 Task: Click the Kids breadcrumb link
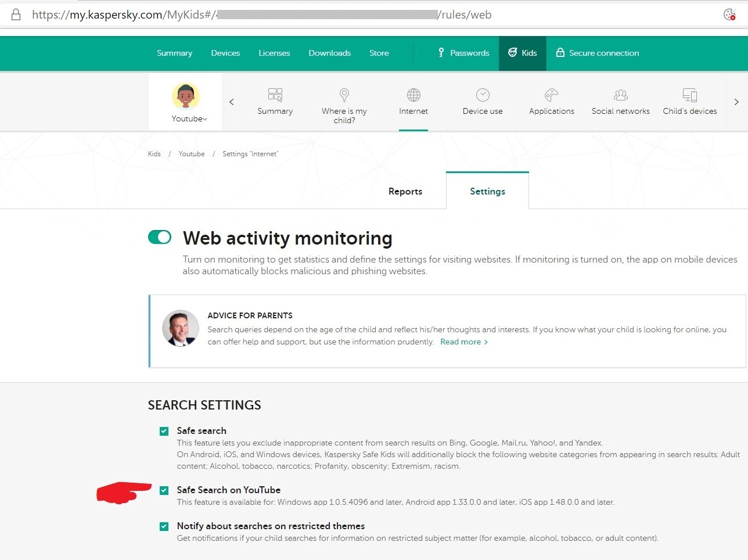[x=154, y=154]
